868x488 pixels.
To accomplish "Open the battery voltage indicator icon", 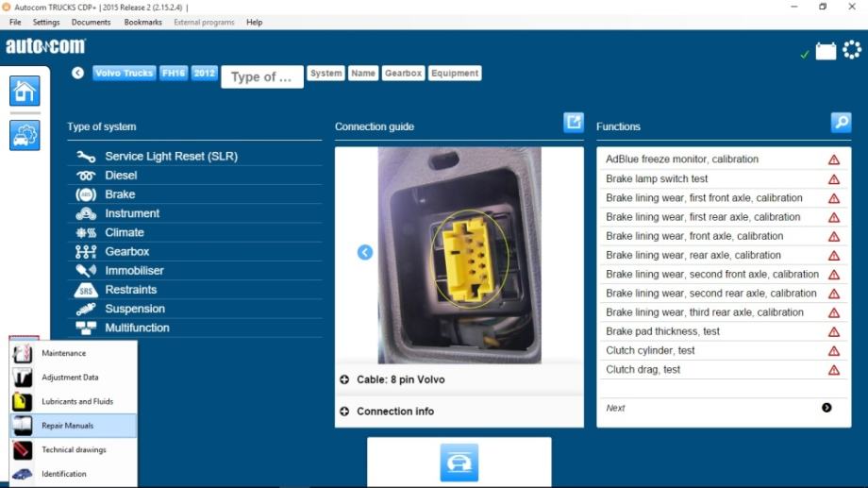I will click(x=826, y=52).
